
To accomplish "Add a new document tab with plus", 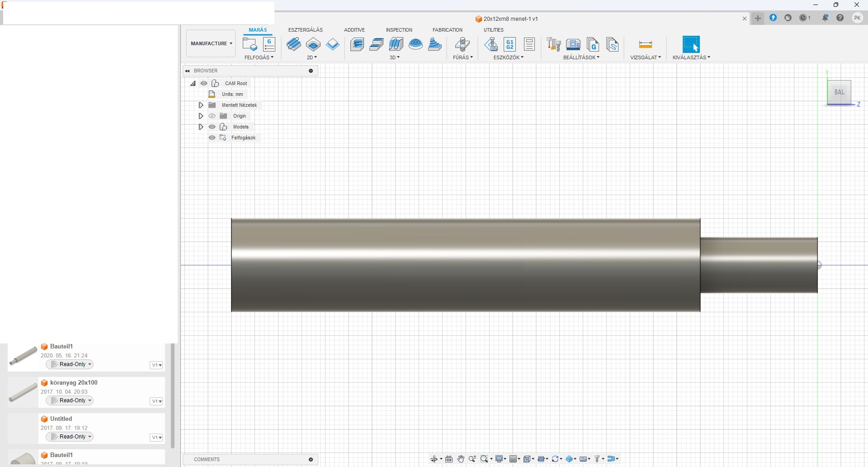I will point(758,19).
